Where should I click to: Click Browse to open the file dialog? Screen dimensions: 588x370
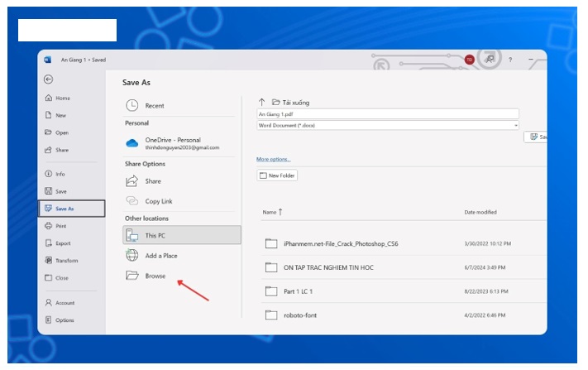pyautogui.click(x=155, y=276)
